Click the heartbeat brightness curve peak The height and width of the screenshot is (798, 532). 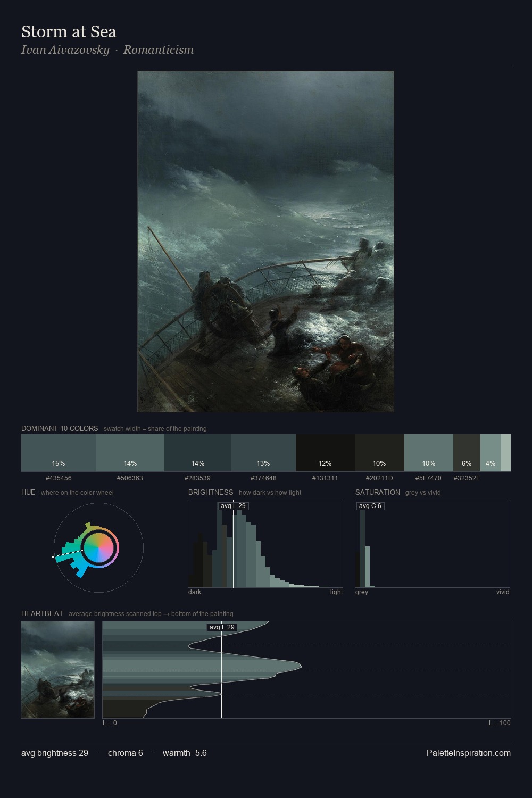302,666
